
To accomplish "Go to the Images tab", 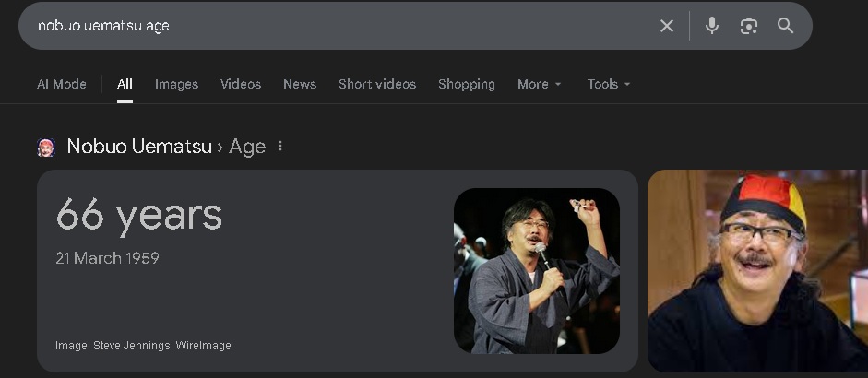I will 176,84.
